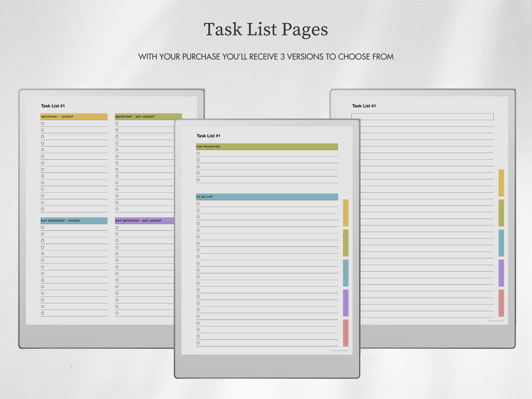Viewport: 532px width, 399px height.
Task: Click pink side tab on right page
Action: [501, 303]
